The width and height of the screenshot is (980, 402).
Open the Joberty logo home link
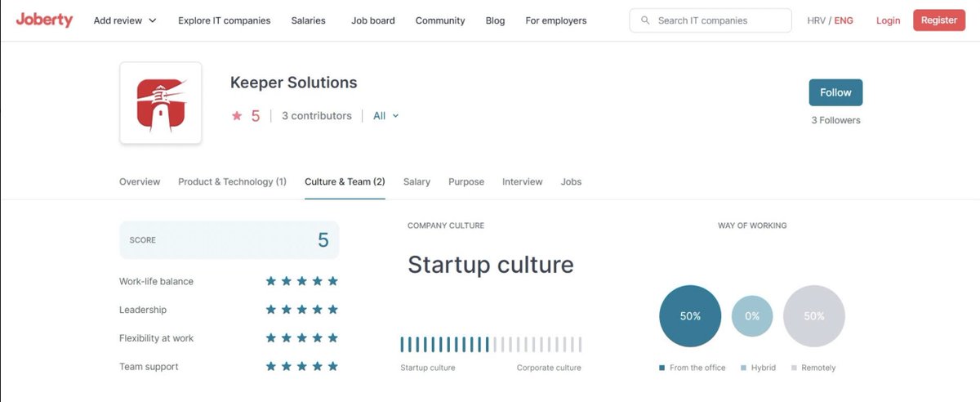click(x=44, y=20)
